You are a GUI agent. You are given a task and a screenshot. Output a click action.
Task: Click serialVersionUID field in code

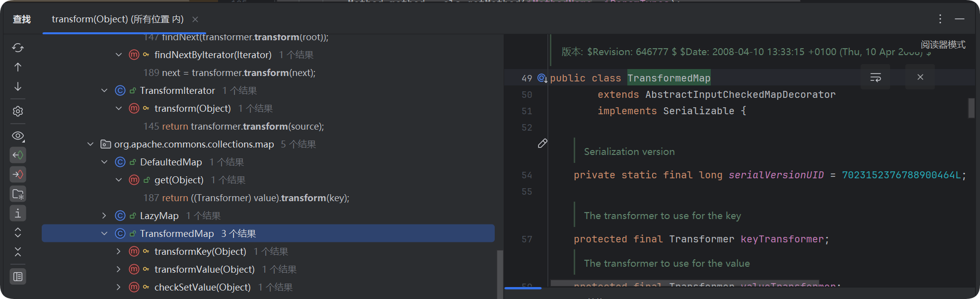(776, 175)
